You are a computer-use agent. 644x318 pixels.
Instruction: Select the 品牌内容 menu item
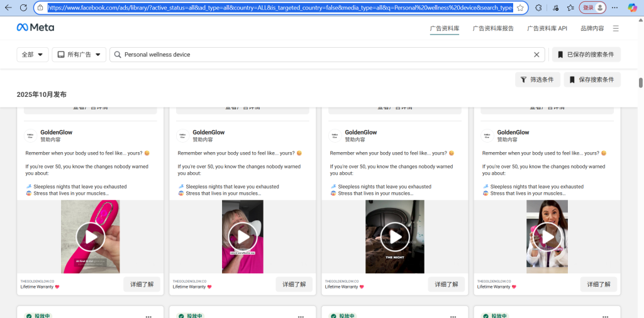coord(592,28)
